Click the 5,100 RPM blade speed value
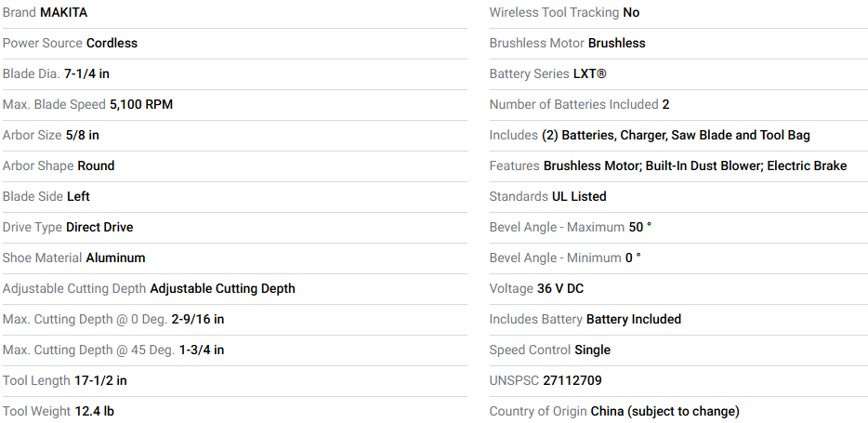This screenshot has width=868, height=423. point(141,105)
